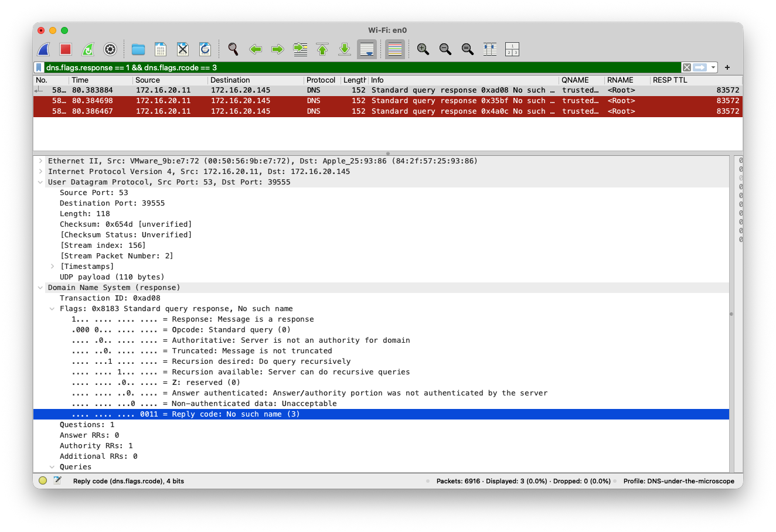
Task: Toggle packet list colorization
Action: (x=395, y=49)
